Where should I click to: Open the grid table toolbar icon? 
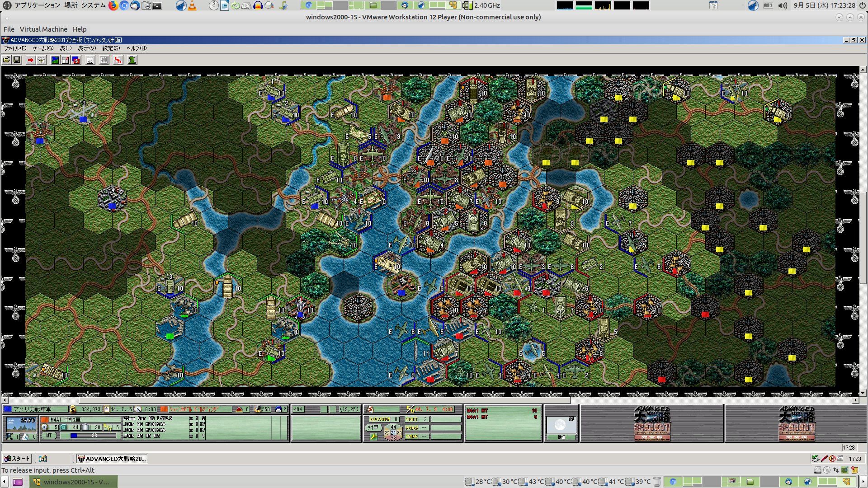coord(90,60)
